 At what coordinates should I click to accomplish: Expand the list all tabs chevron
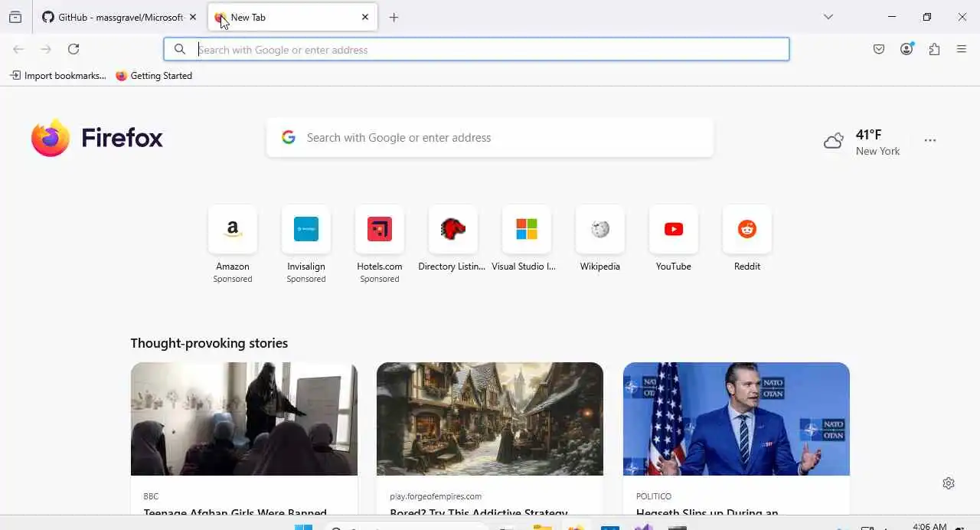828,17
